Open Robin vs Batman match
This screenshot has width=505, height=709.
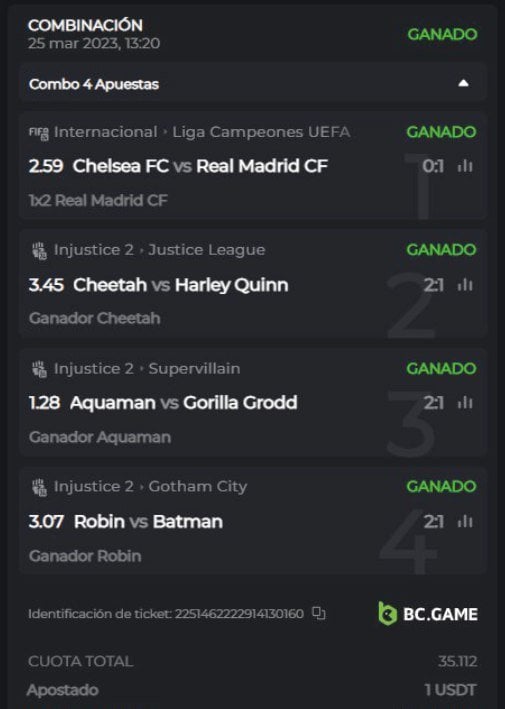pyautogui.click(x=148, y=521)
